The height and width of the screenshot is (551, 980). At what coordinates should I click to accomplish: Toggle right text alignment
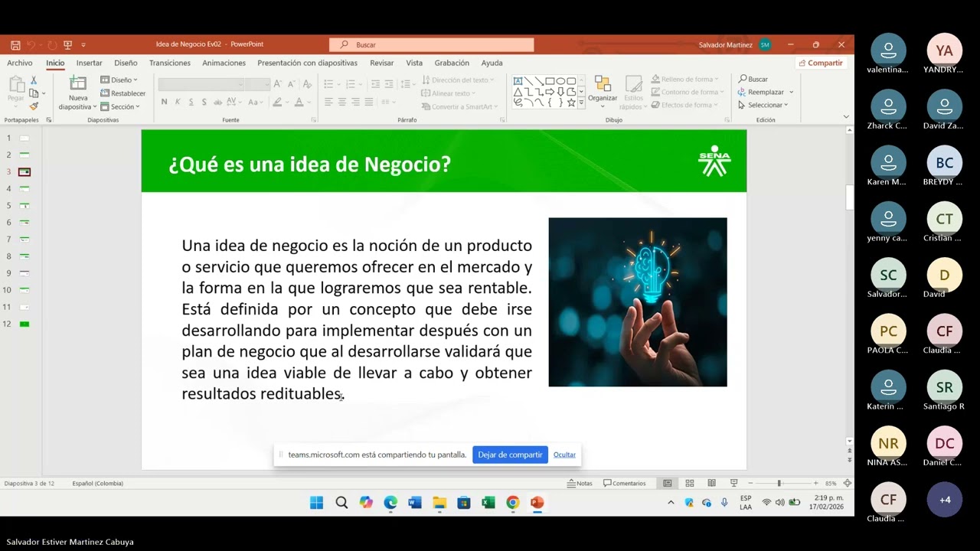356,102
